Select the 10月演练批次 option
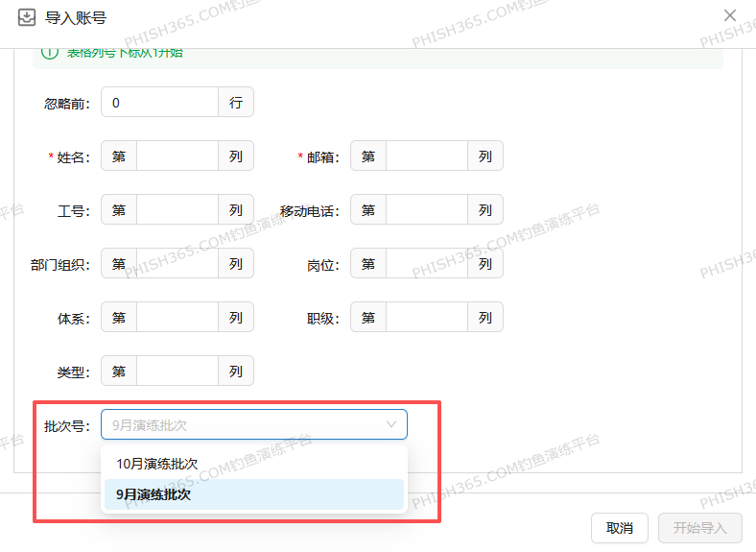 (157, 463)
